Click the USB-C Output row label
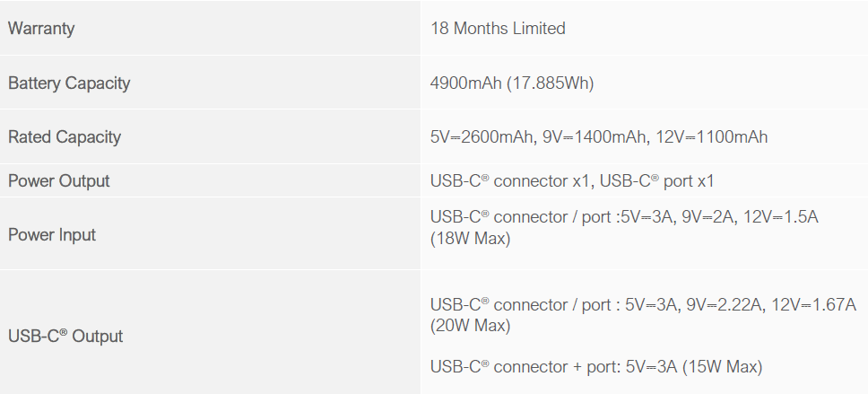This screenshot has height=394, width=868. [65, 336]
